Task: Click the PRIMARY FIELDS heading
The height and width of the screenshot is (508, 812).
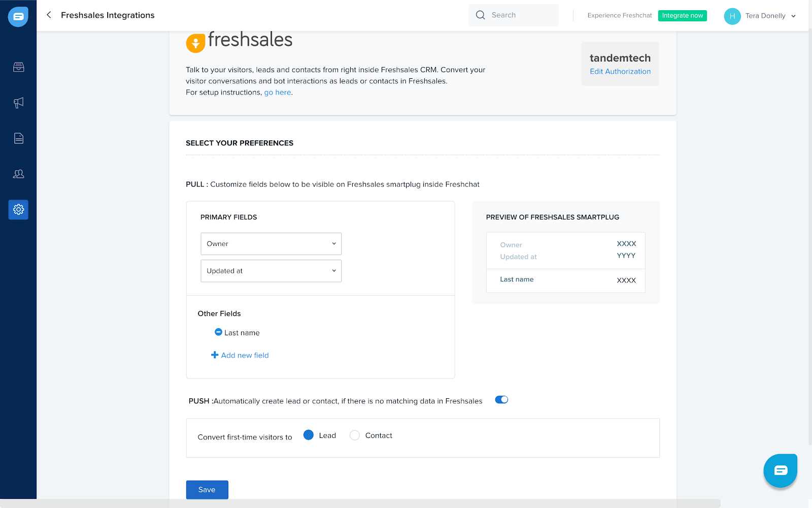Action: point(229,217)
